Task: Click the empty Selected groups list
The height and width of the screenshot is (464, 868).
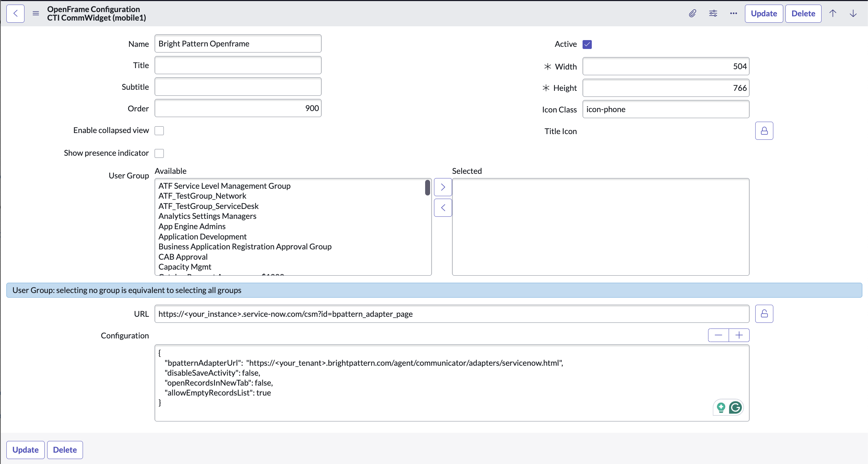Action: (601, 227)
